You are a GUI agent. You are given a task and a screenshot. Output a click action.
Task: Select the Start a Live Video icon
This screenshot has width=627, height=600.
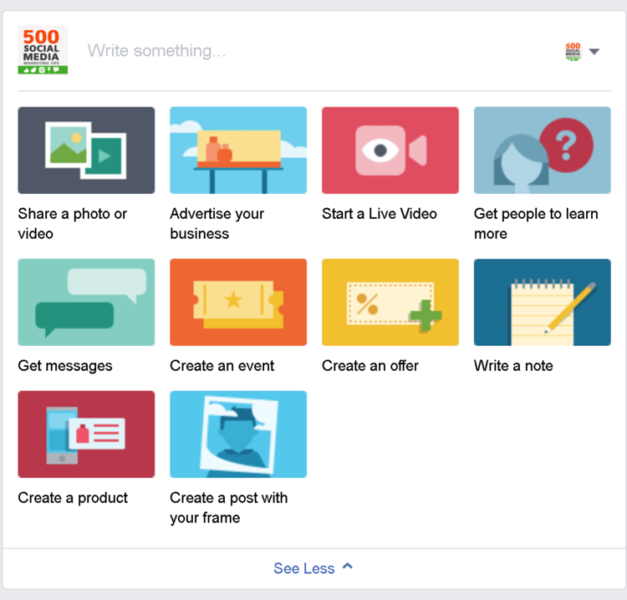pos(390,150)
